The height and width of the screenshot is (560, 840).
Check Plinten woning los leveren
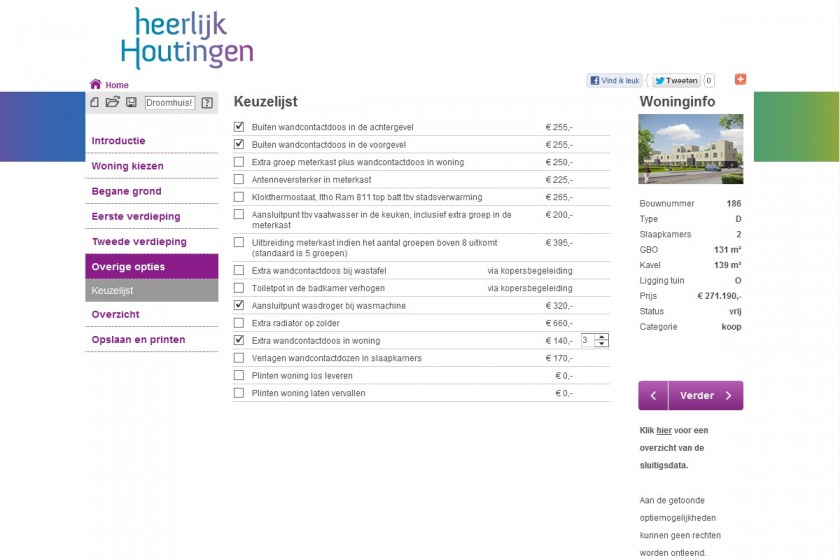239,375
